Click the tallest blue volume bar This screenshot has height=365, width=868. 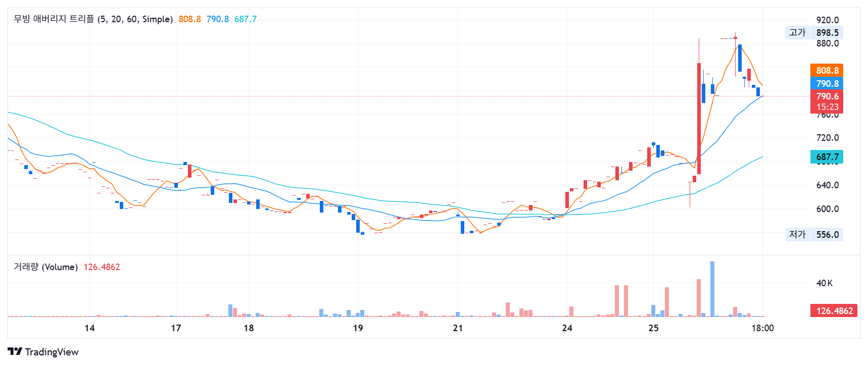[712, 289]
